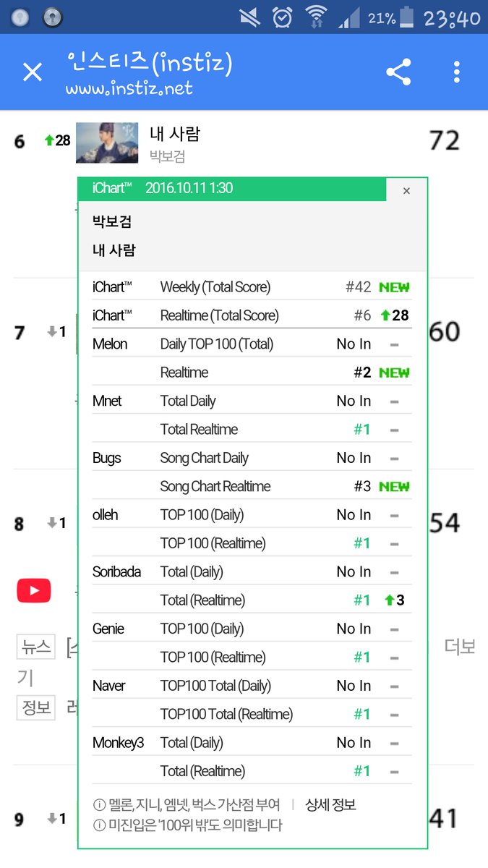This screenshot has width=488, height=868.
Task: Dismiss the iChart popup with its close button
Action: tap(406, 191)
